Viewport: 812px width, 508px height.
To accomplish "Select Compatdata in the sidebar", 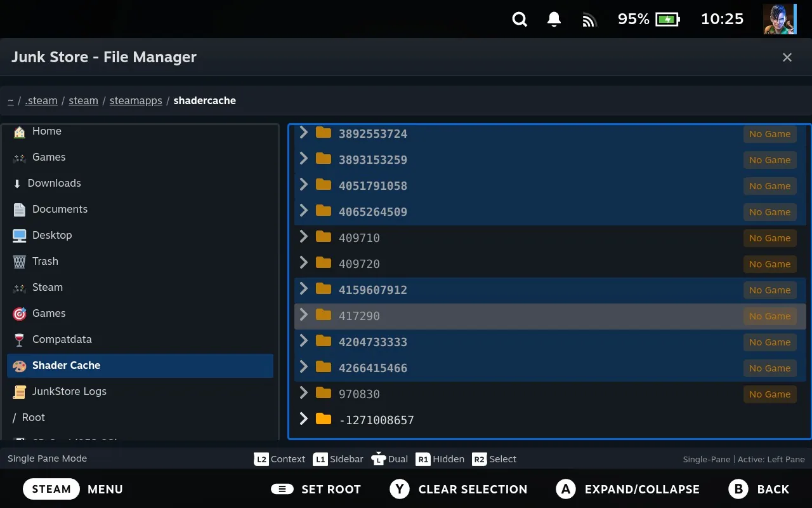I will (x=140, y=340).
